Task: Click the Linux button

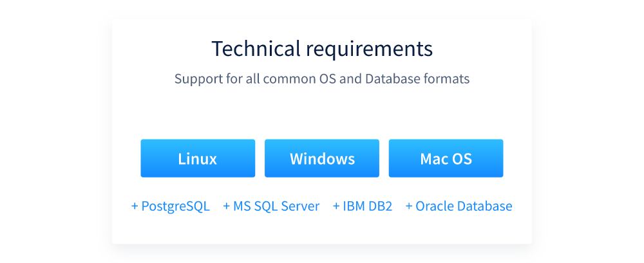Action: pos(198,158)
